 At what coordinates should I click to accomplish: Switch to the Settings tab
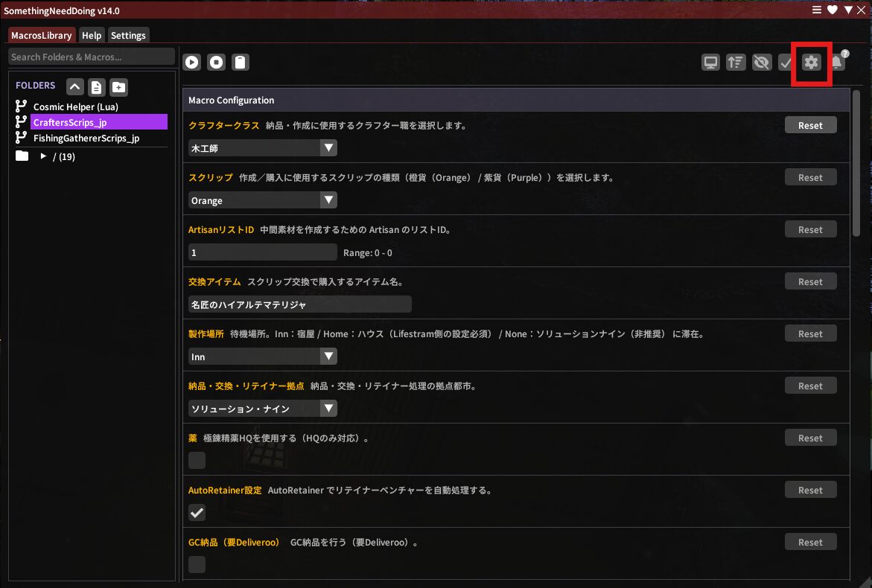[x=128, y=35]
